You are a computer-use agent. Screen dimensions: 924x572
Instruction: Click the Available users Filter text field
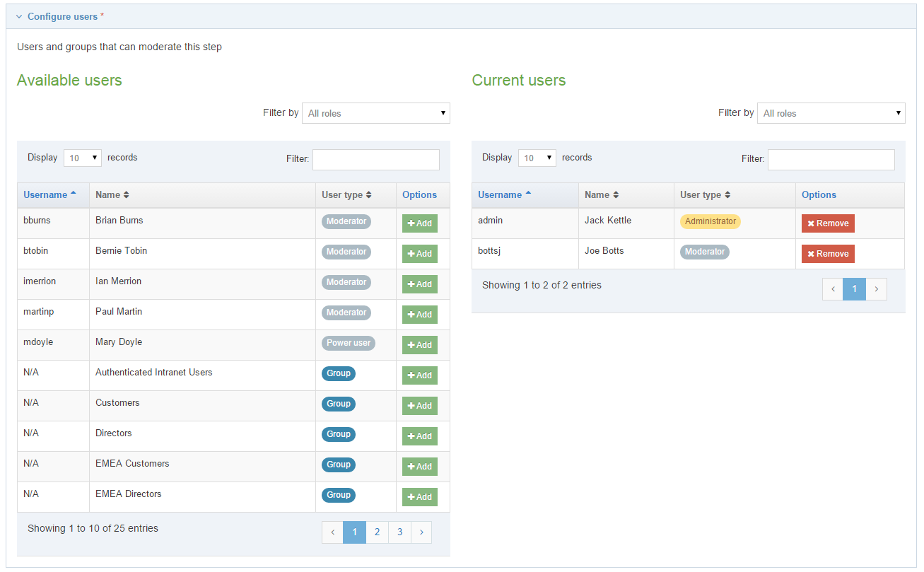point(375,159)
